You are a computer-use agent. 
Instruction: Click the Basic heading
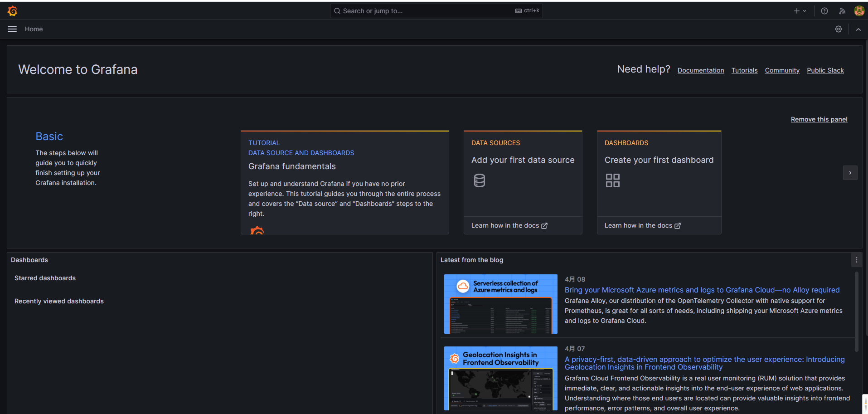pyautogui.click(x=49, y=136)
